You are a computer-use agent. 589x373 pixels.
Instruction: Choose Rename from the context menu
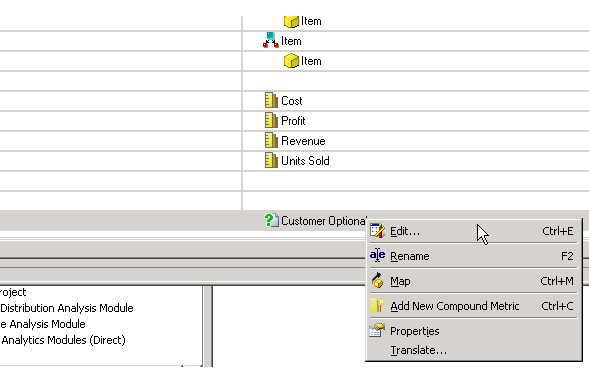click(473, 256)
